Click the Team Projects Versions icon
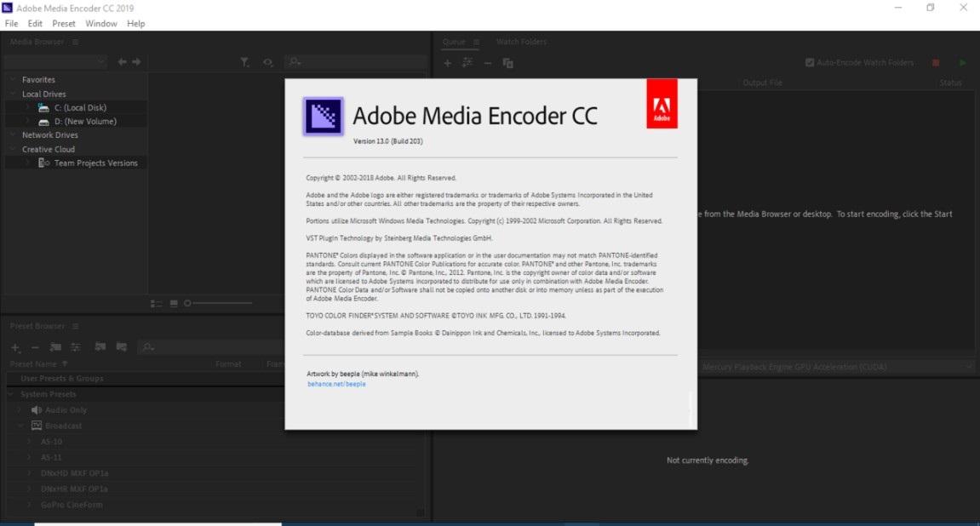Viewport: 980px width, 526px height. coord(43,163)
